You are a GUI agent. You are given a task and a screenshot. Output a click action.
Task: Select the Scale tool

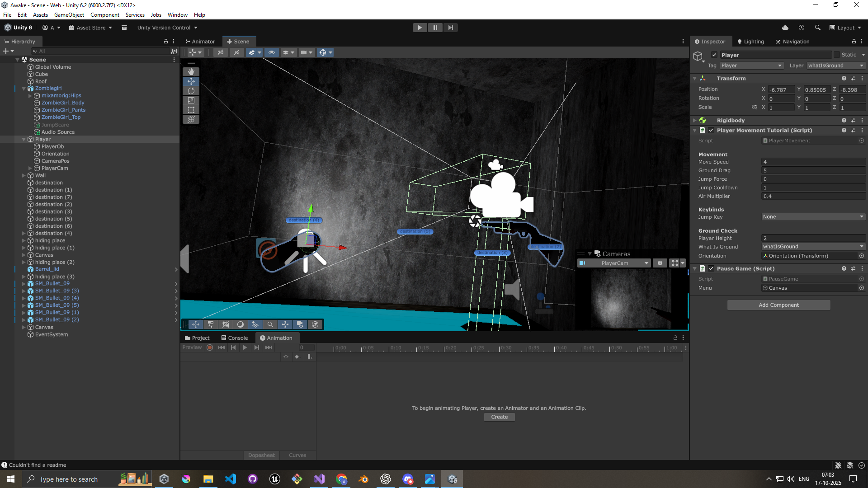point(191,100)
